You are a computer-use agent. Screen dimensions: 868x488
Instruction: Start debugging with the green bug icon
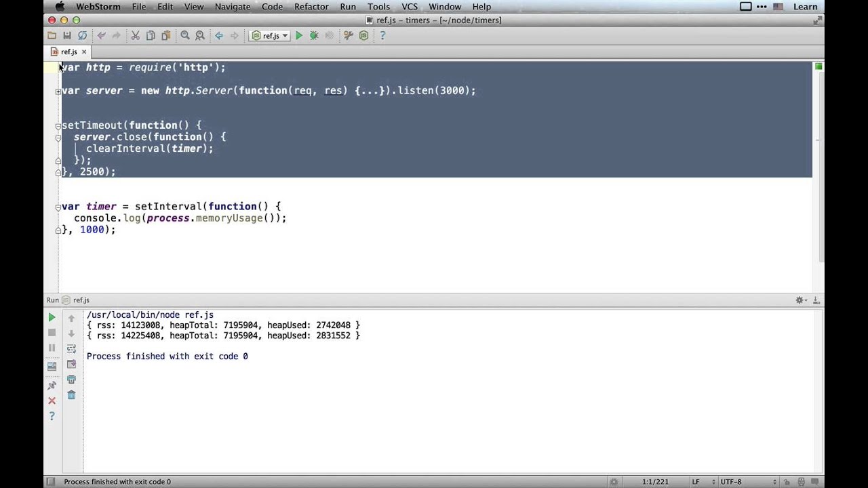click(x=314, y=36)
